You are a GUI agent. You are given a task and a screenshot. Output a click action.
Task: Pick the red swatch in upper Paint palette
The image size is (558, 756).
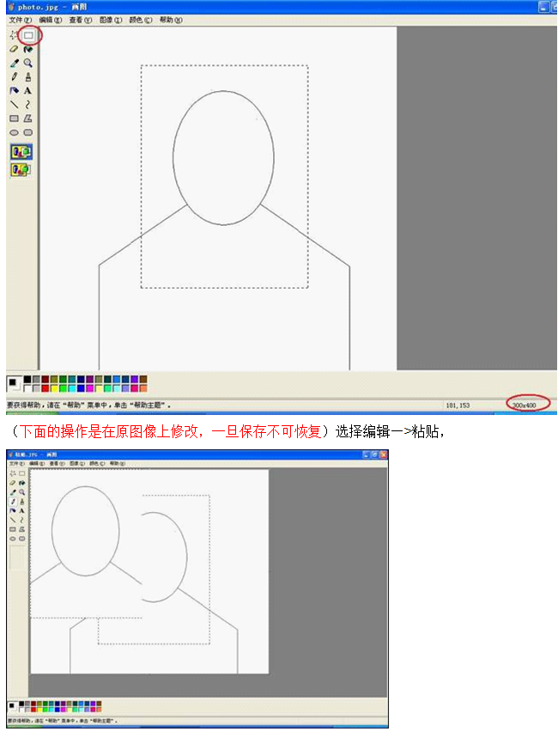[45, 388]
